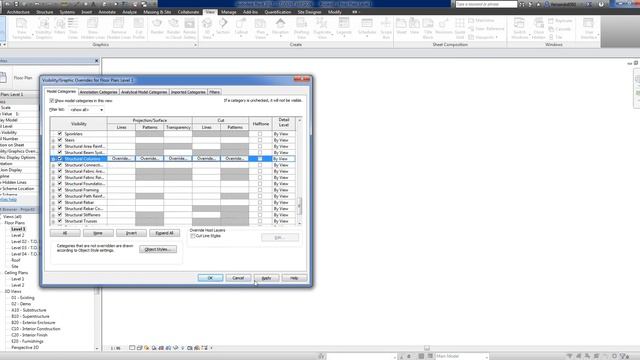Open the Filters tool in ribbon

click(60, 27)
